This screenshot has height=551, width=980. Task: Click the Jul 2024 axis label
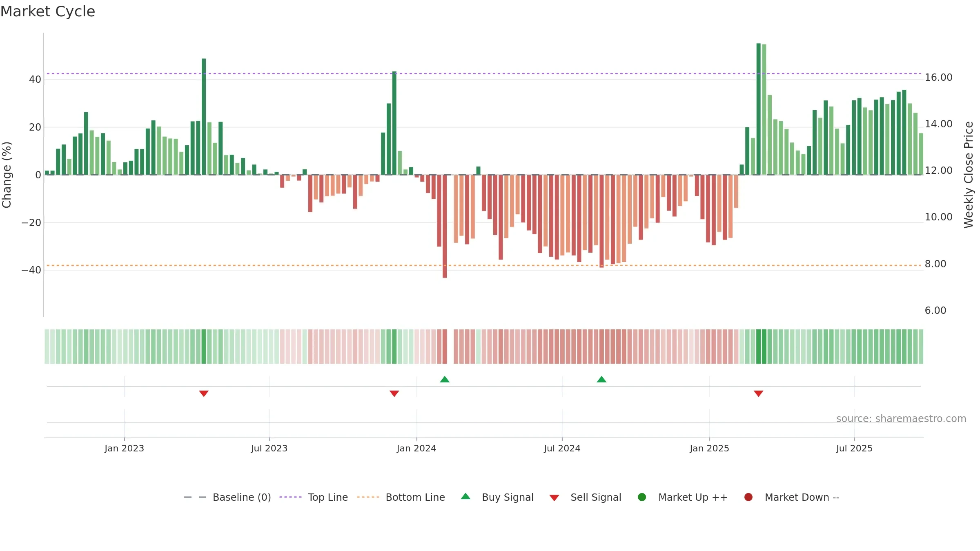pyautogui.click(x=562, y=448)
